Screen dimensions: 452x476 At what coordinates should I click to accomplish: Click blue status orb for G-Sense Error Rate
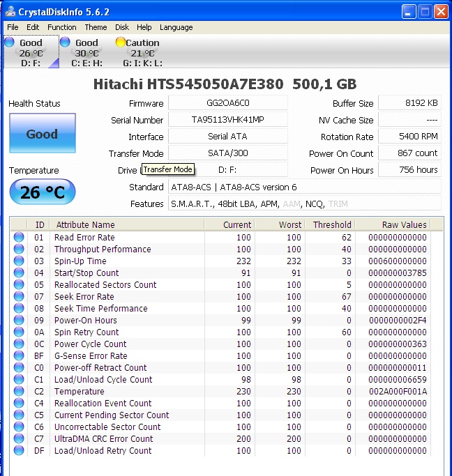[x=19, y=355]
